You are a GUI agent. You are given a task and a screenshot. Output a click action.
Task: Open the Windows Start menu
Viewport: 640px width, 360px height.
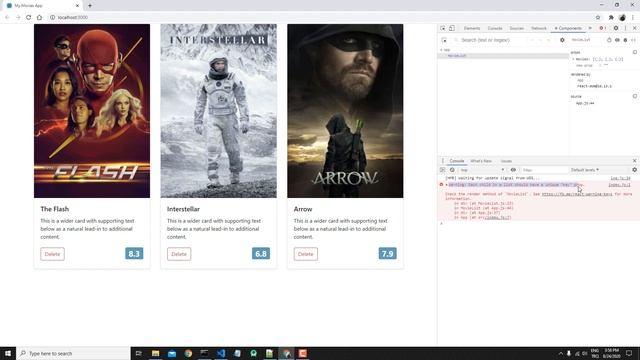point(8,353)
